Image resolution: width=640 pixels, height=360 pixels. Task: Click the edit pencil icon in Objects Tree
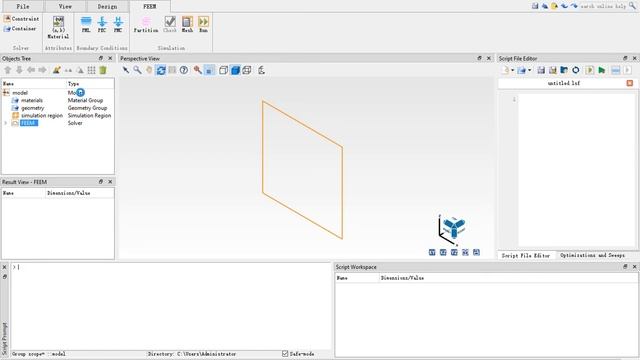57,70
